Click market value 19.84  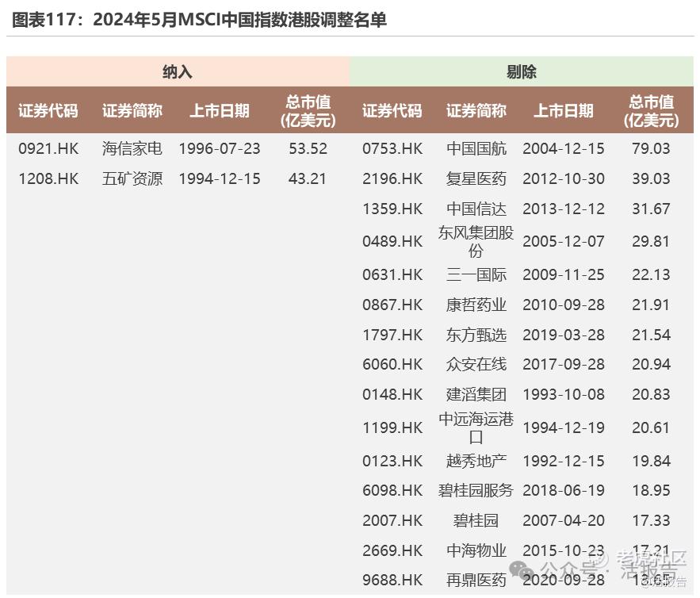pos(652,461)
